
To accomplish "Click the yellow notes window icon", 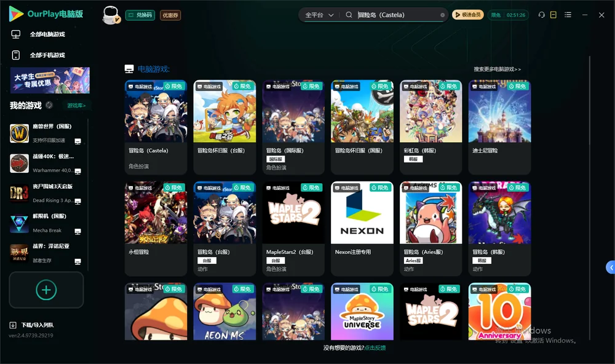I will [x=553, y=15].
